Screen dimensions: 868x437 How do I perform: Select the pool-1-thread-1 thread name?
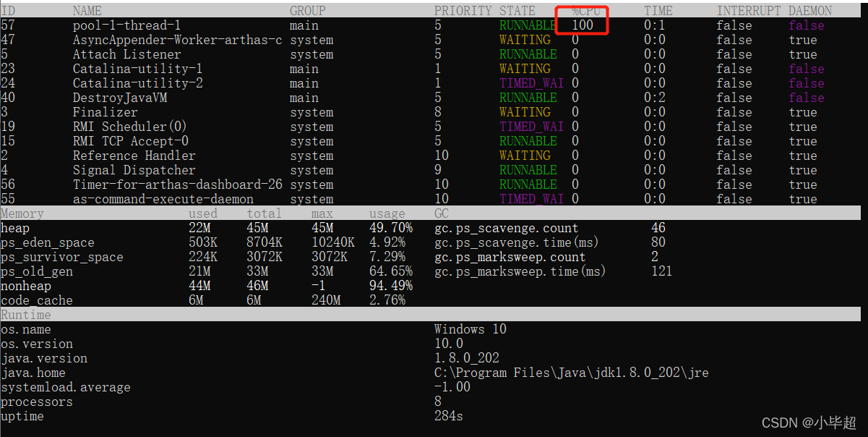point(126,25)
